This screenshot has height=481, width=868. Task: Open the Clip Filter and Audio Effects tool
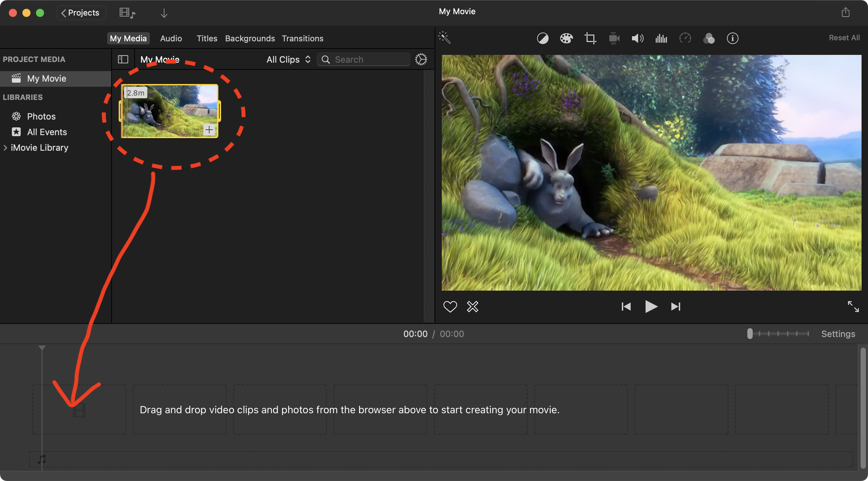709,38
